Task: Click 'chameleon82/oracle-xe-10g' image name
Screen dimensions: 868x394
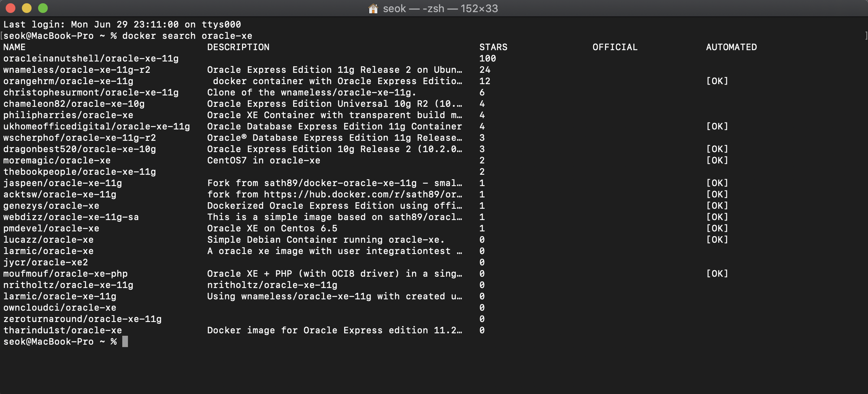Action: click(74, 104)
